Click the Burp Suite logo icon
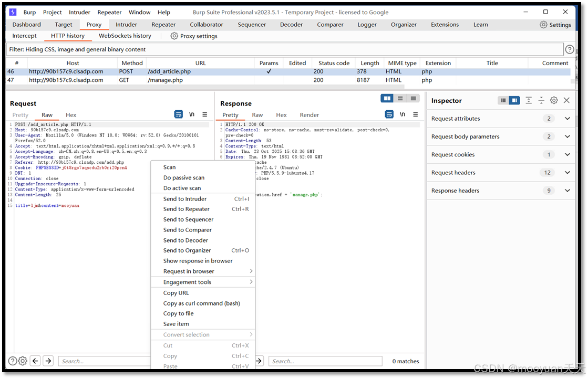This screenshot has height=379, width=588. [x=13, y=12]
